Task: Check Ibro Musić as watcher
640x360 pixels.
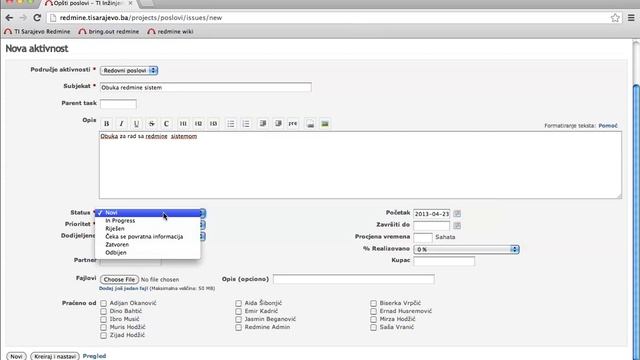Action: [x=103, y=319]
